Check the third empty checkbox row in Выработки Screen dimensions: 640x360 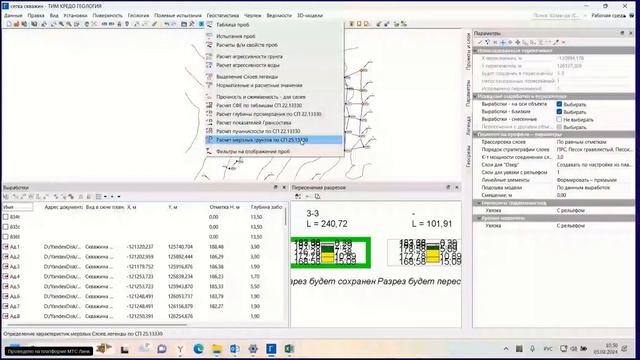(x=6, y=237)
